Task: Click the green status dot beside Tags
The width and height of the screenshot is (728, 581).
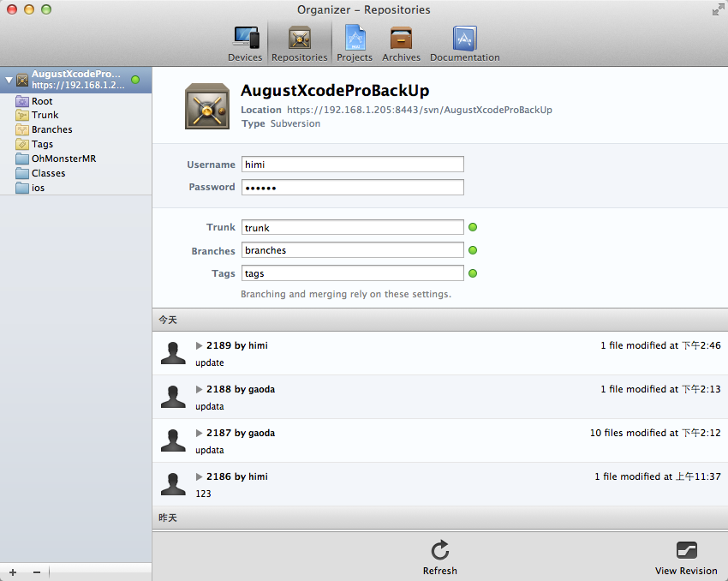Action: pos(473,273)
